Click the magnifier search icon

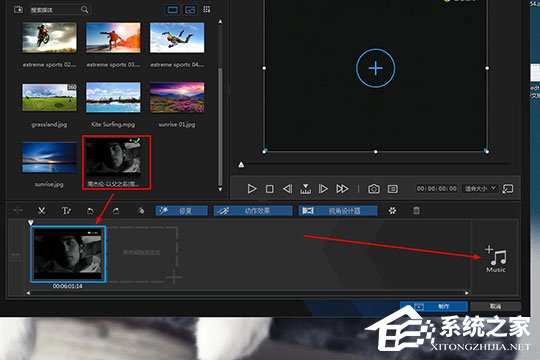click(84, 10)
